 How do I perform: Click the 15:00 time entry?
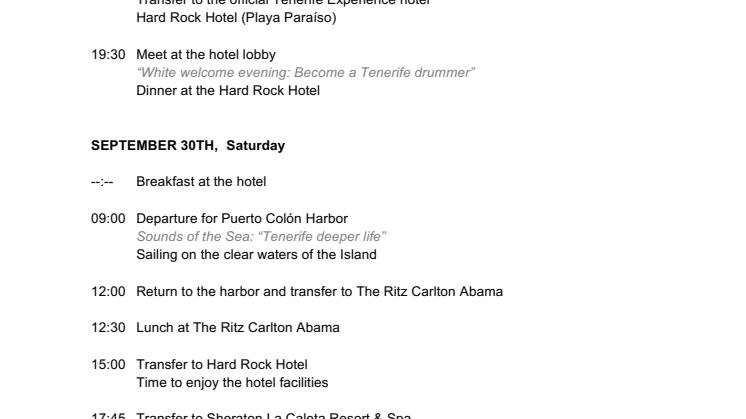108,365
